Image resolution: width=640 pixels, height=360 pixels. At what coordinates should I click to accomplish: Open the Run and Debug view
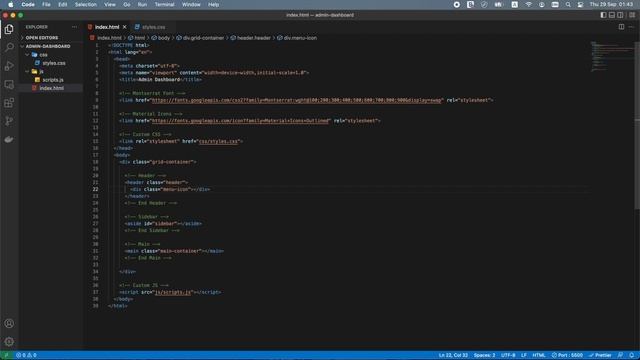[9, 66]
